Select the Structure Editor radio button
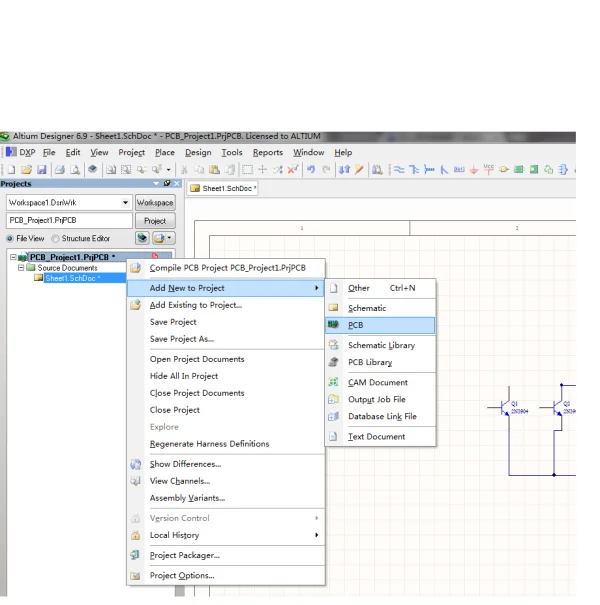 (x=56, y=239)
